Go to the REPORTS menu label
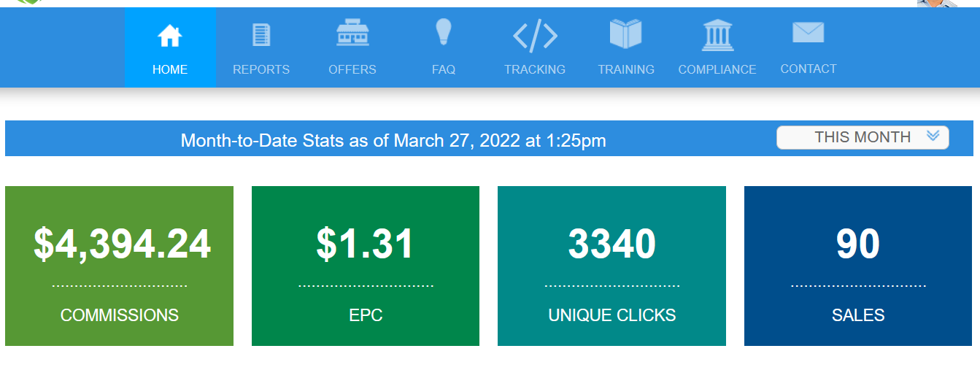The width and height of the screenshot is (980, 370). [261, 69]
